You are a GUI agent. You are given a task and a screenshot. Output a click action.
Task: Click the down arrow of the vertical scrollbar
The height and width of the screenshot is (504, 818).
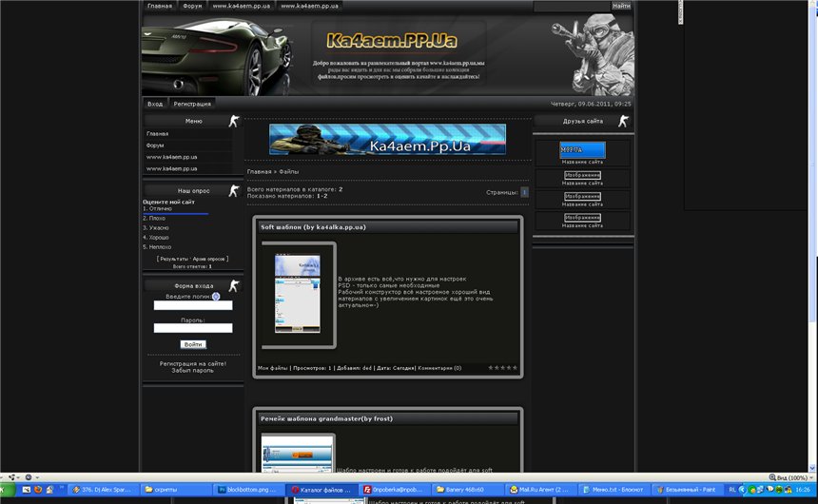[x=813, y=468]
